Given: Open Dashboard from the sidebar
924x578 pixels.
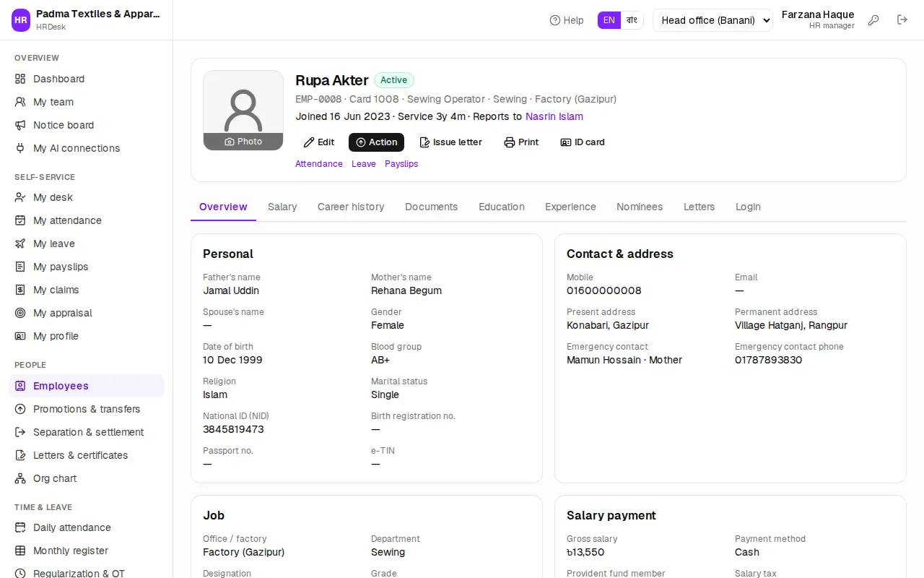Looking at the screenshot, I should pyautogui.click(x=87, y=79).
